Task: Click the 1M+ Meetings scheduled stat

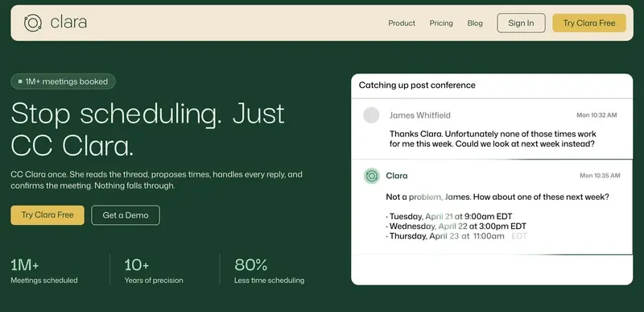Action: [44, 272]
